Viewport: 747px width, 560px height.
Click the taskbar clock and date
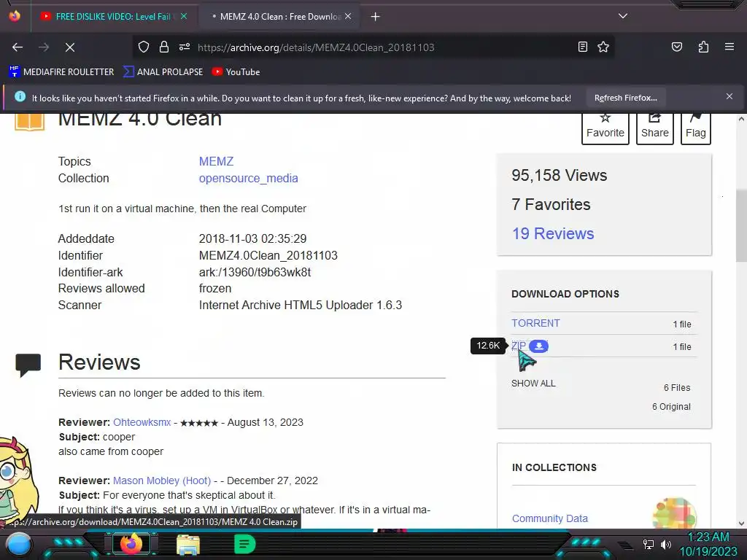click(708, 544)
